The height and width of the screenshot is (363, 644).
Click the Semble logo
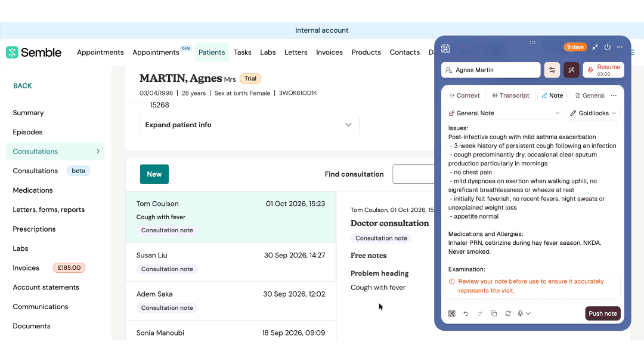33,52
